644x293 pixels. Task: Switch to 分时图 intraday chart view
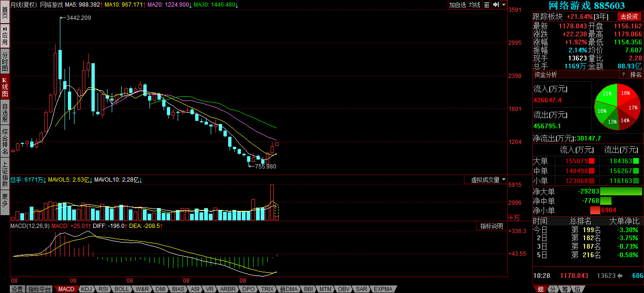(x=5, y=61)
